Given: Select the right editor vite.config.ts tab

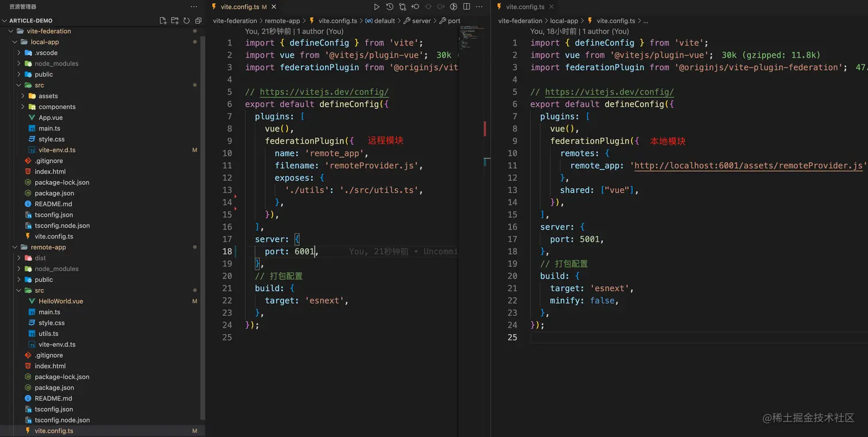Looking at the screenshot, I should [x=525, y=7].
